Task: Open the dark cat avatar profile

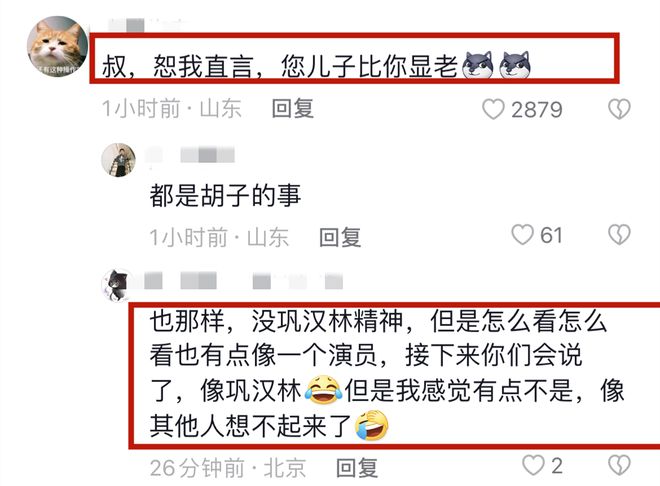Action: 117,285
